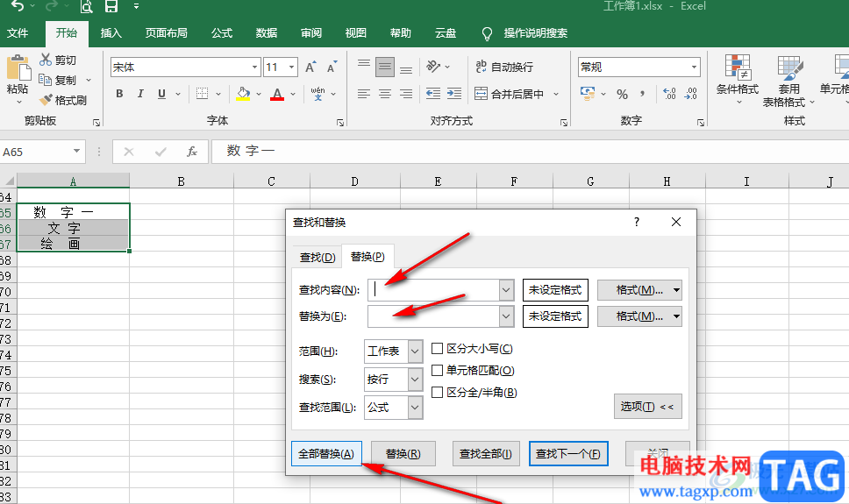Open the number format dropdown
Image resolution: width=849 pixels, height=504 pixels.
[x=694, y=67]
